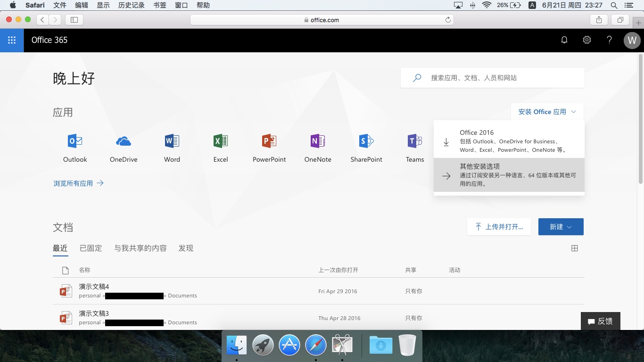644x362 pixels.
Task: Switch to the 发现 tab
Action: point(186,248)
